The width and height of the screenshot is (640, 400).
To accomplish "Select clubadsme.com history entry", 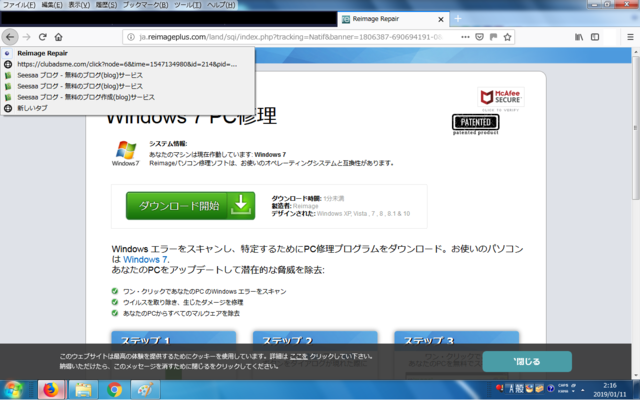I will click(x=127, y=64).
